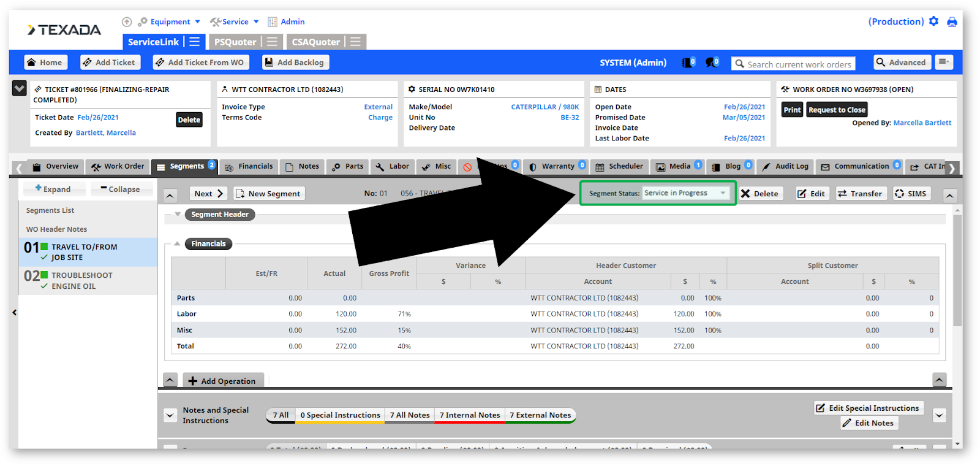Click Request to Close button

click(837, 110)
